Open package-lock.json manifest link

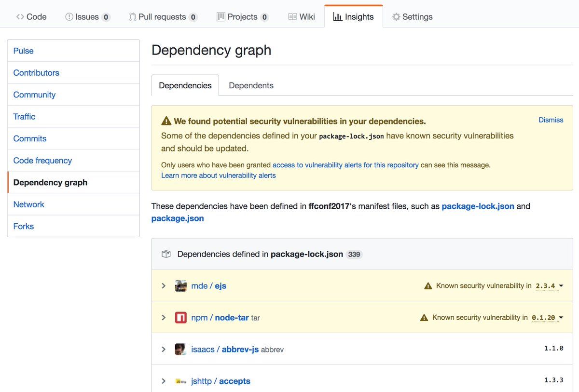tap(478, 206)
